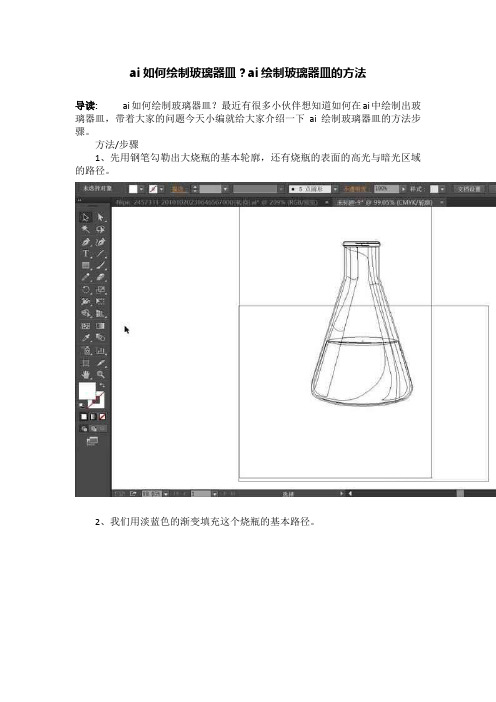Select the Rotate tool
Screen dimensions: 496x702
coord(86,290)
